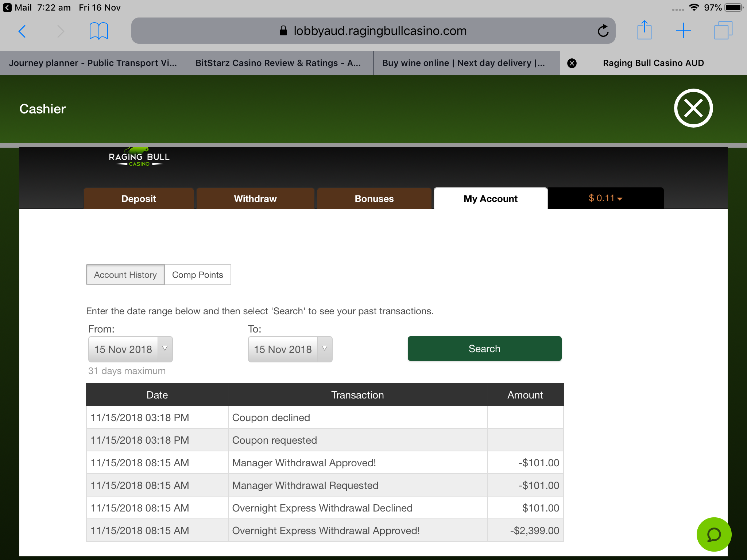Click the Transaction column header
Viewport: 747px width, 560px height.
click(357, 395)
